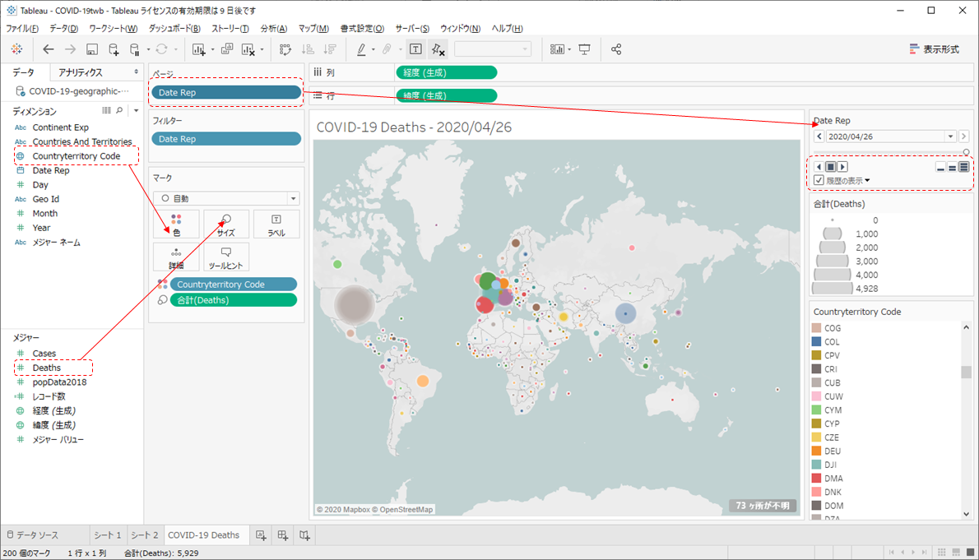Toggle the show history (履歴の表示) checkbox

click(x=819, y=180)
